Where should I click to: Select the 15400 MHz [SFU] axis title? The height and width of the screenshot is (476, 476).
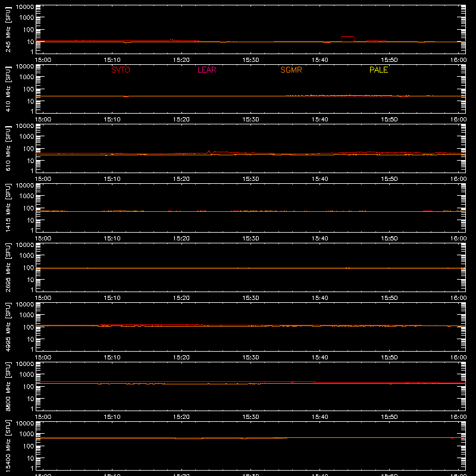[8, 446]
